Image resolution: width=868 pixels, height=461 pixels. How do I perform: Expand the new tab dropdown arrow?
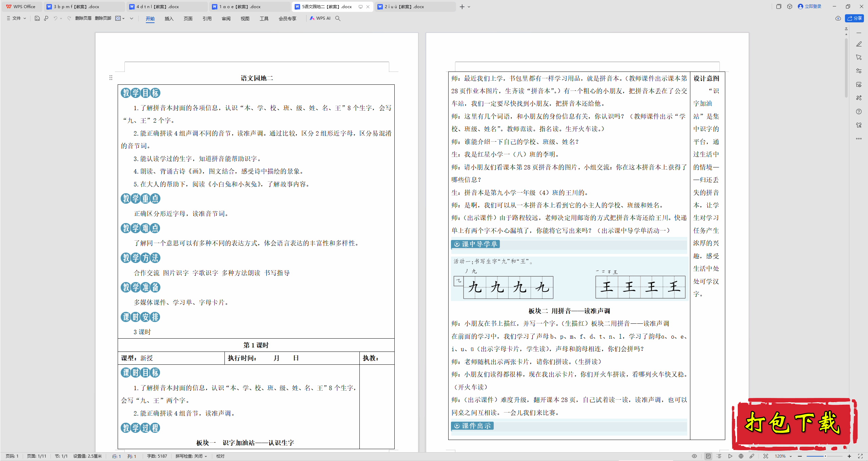(469, 7)
